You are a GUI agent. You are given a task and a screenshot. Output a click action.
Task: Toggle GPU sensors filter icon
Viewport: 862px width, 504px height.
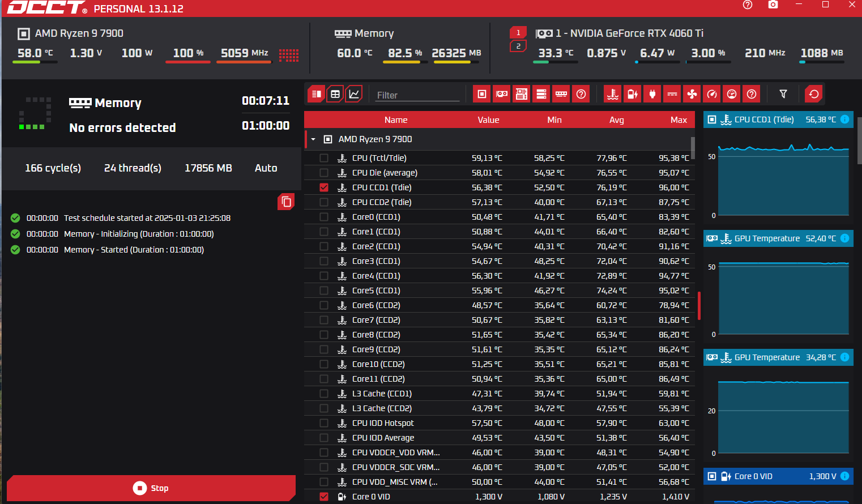click(x=502, y=94)
